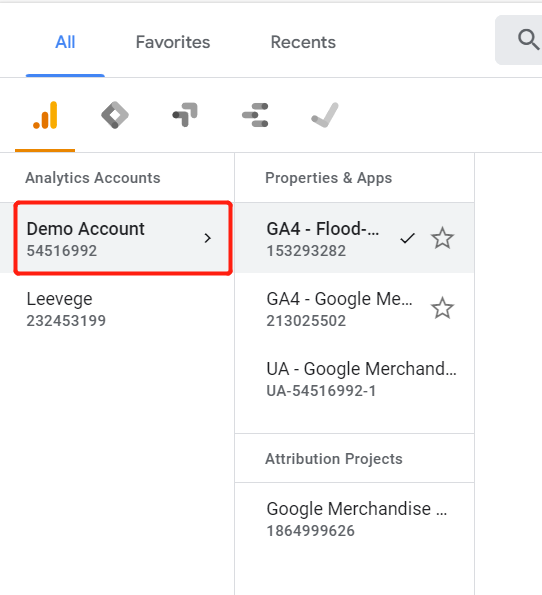Image resolution: width=542 pixels, height=595 pixels.
Task: Open UA - Google Merchand... property
Action: [x=354, y=378]
